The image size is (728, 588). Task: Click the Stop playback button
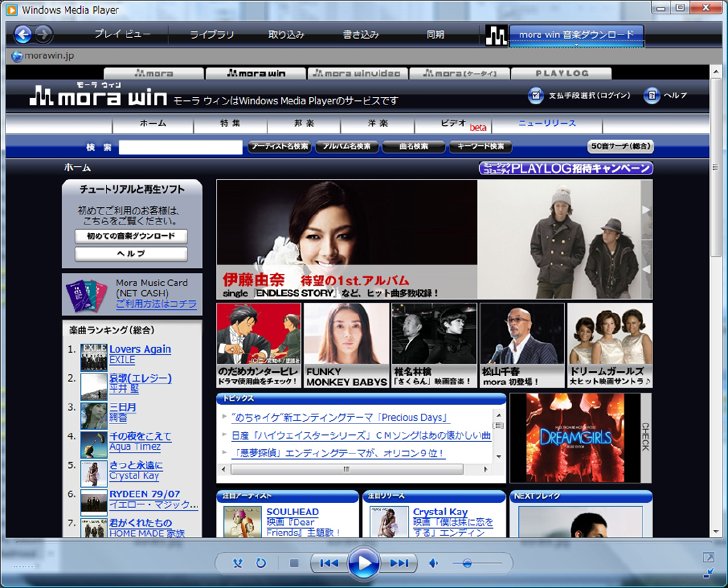(x=294, y=563)
